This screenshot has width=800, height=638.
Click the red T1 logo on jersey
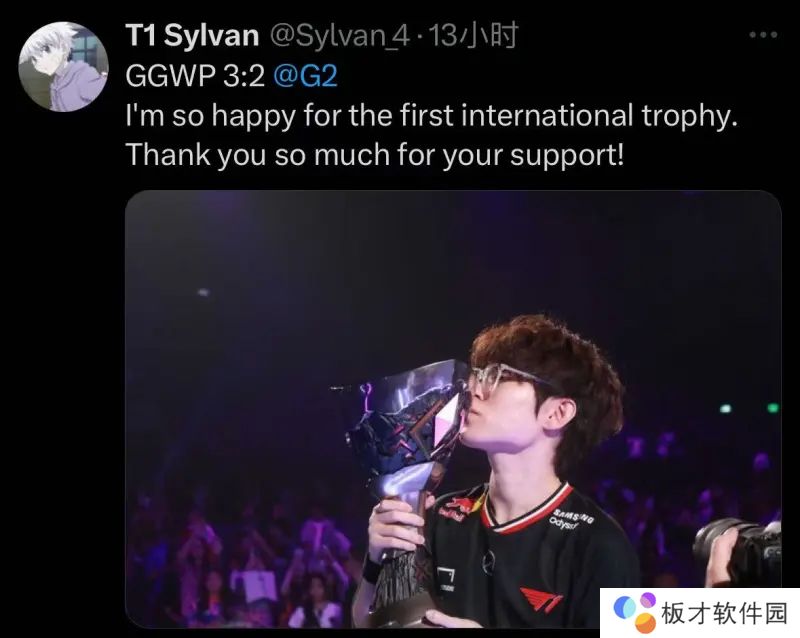[541, 600]
